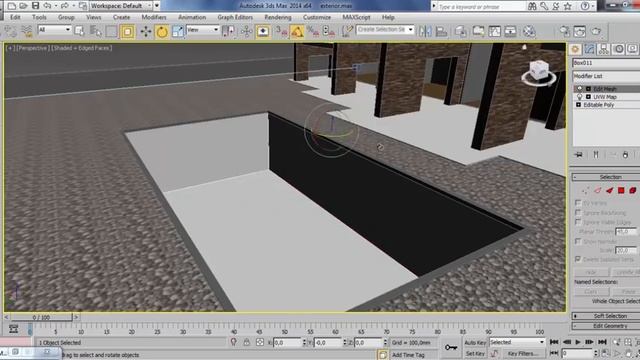This screenshot has height=360, width=640.
Task: Open the Graph Editors menu
Action: click(235, 17)
